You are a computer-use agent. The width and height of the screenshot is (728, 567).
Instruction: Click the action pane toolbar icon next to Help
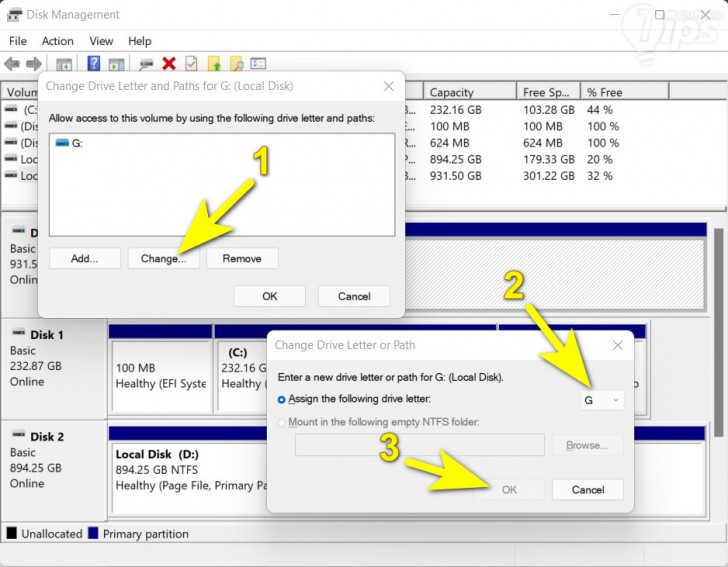tap(116, 64)
